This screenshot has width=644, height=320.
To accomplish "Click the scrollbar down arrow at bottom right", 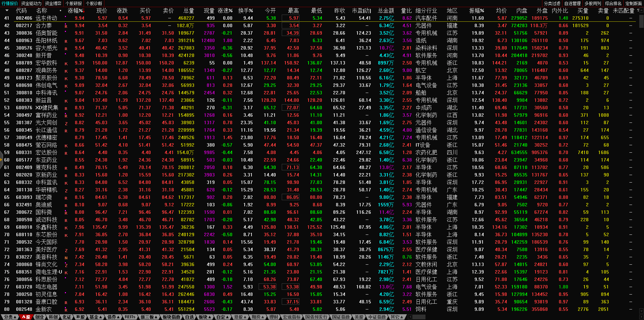I will [641, 311].
